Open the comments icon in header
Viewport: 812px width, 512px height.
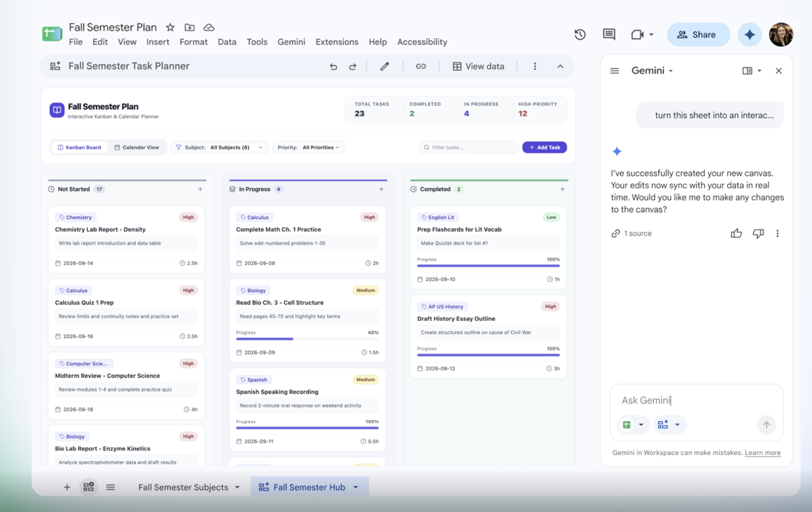coord(609,35)
